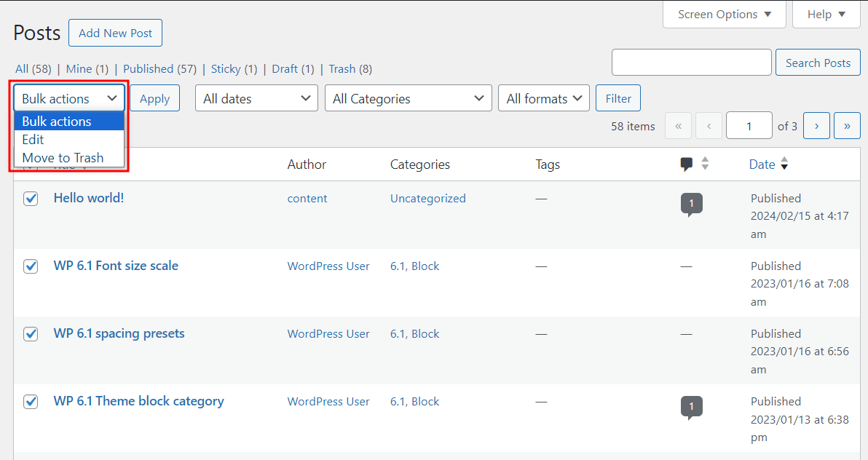Open the comment on Hello world! post
The width and height of the screenshot is (868, 460).
coord(691,204)
